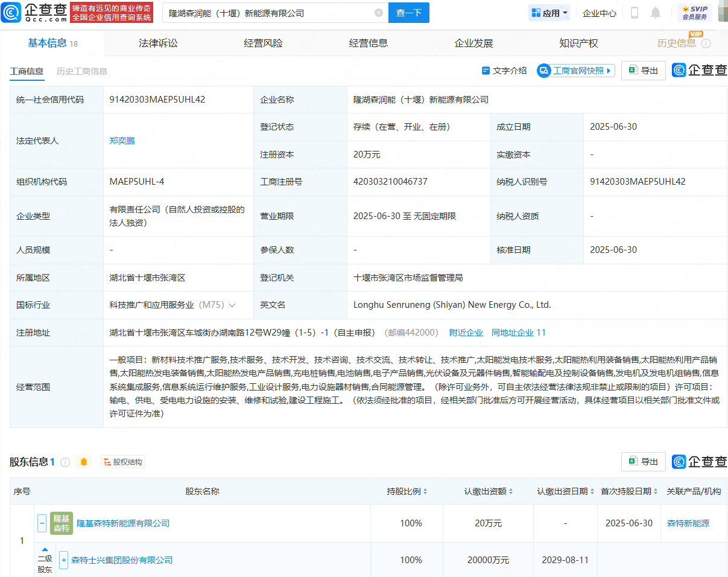This screenshot has height=577, width=728.
Task: Switch to 经营信息 tab
Action: tap(369, 43)
